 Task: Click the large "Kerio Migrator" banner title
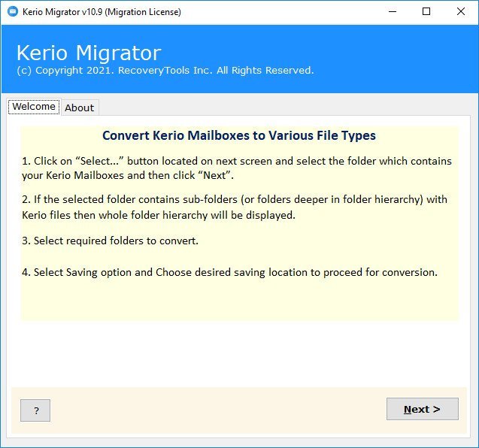89,53
